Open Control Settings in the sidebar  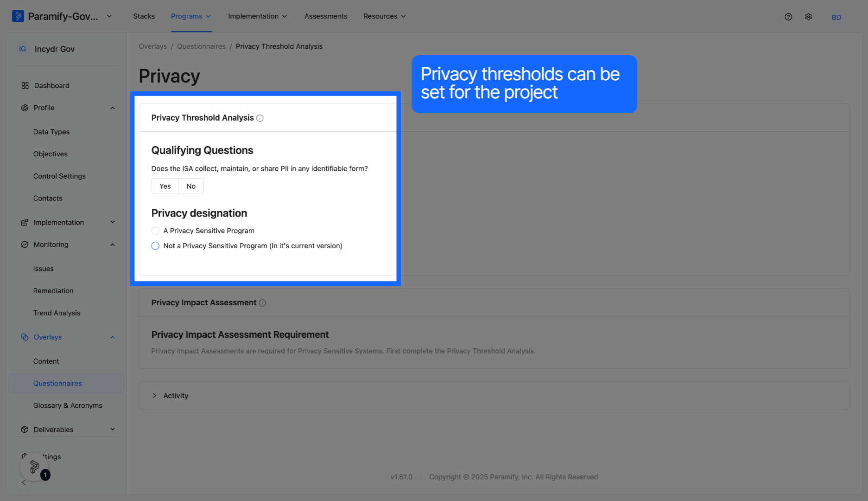pyautogui.click(x=59, y=176)
